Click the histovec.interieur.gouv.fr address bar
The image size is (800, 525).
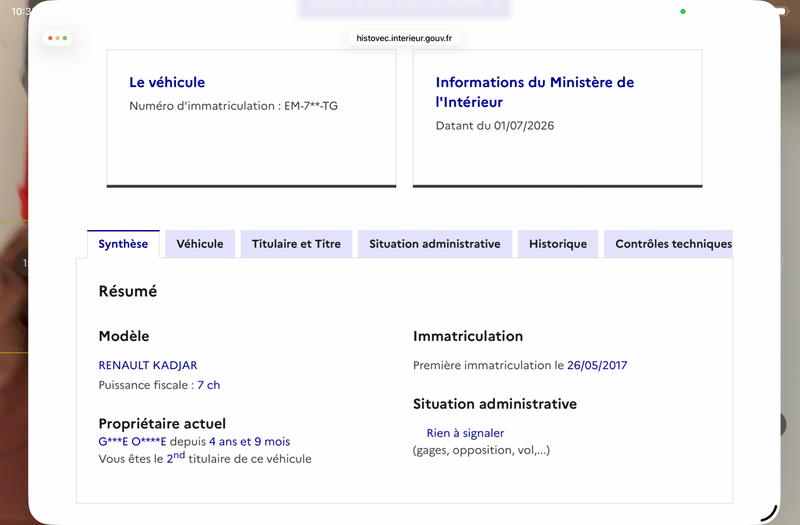(404, 38)
